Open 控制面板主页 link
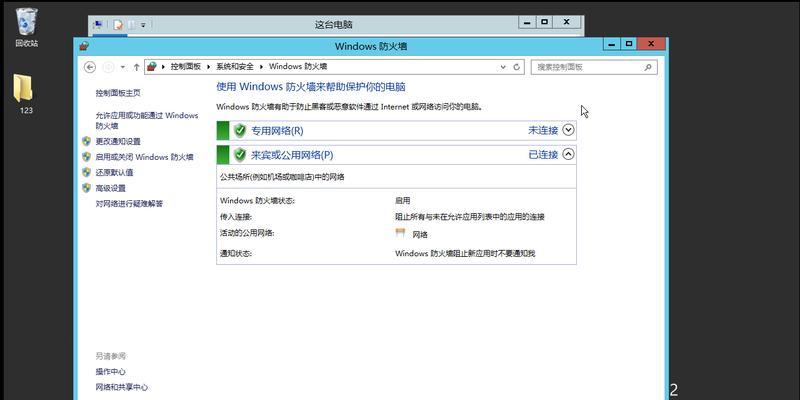The image size is (800, 400). (x=118, y=93)
